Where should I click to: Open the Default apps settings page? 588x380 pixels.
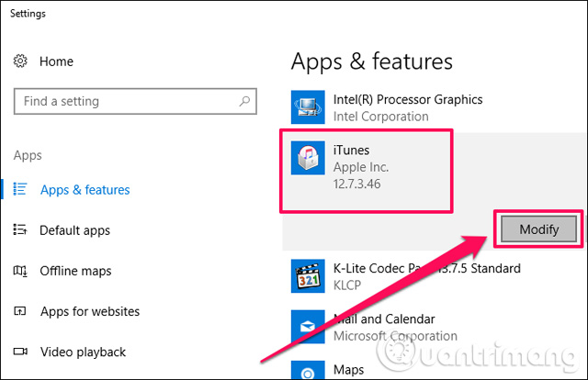(x=74, y=230)
